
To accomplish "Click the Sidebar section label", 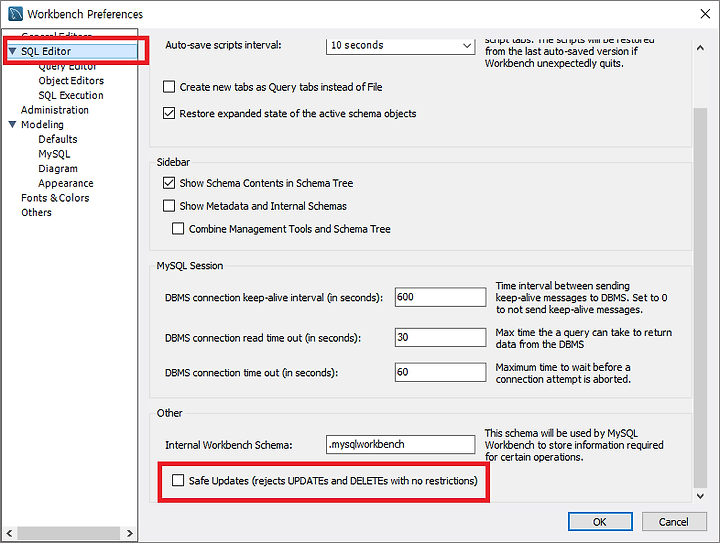I will point(173,162).
